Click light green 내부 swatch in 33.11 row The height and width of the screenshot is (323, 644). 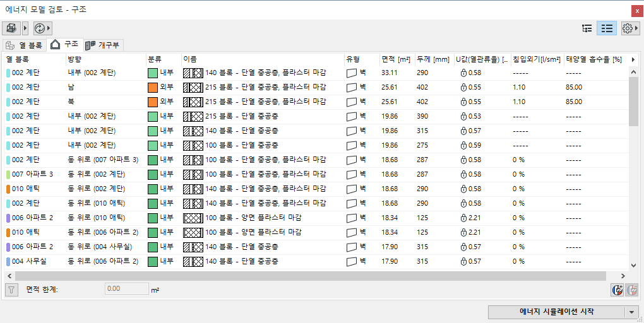(153, 73)
